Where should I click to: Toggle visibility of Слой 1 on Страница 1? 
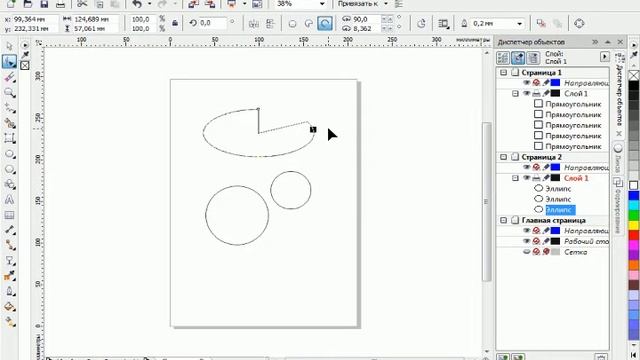coord(527,93)
